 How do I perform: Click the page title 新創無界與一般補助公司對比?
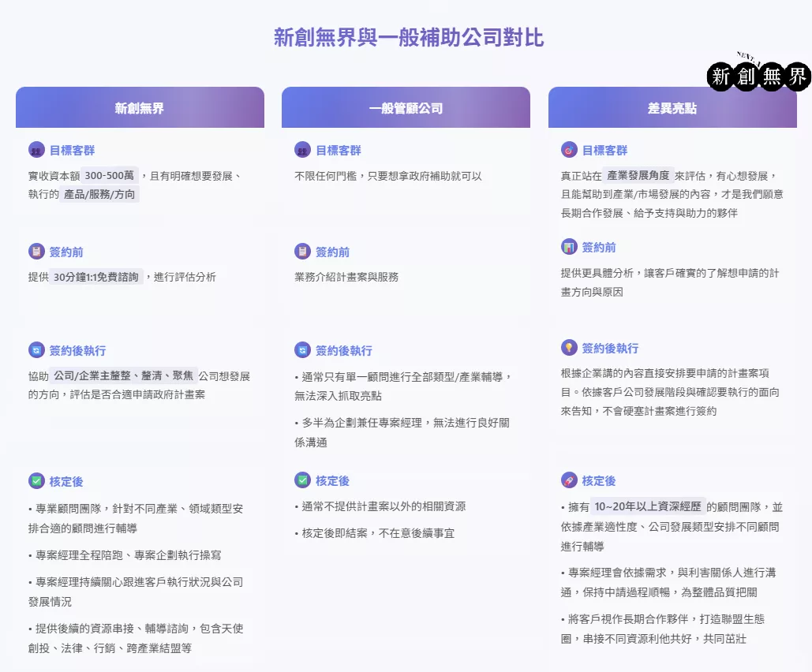point(408,37)
